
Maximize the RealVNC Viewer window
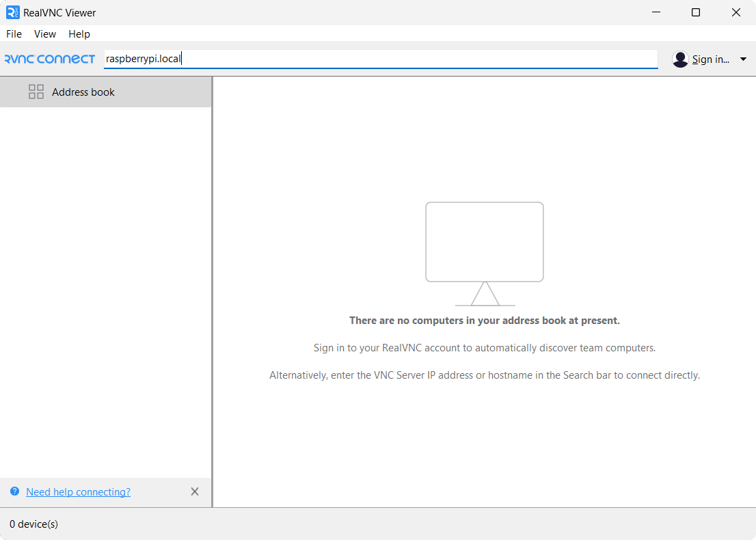tap(696, 12)
